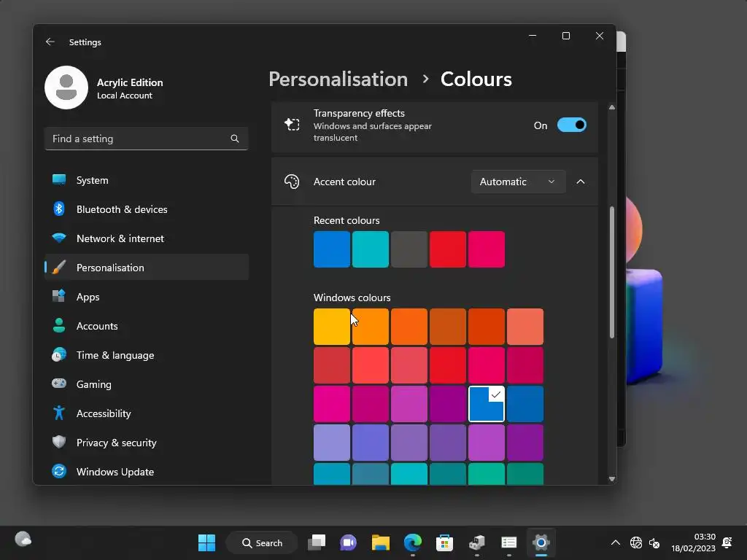Open weather widgets icon on taskbar
This screenshot has height=560, width=747.
pyautogui.click(x=23, y=539)
